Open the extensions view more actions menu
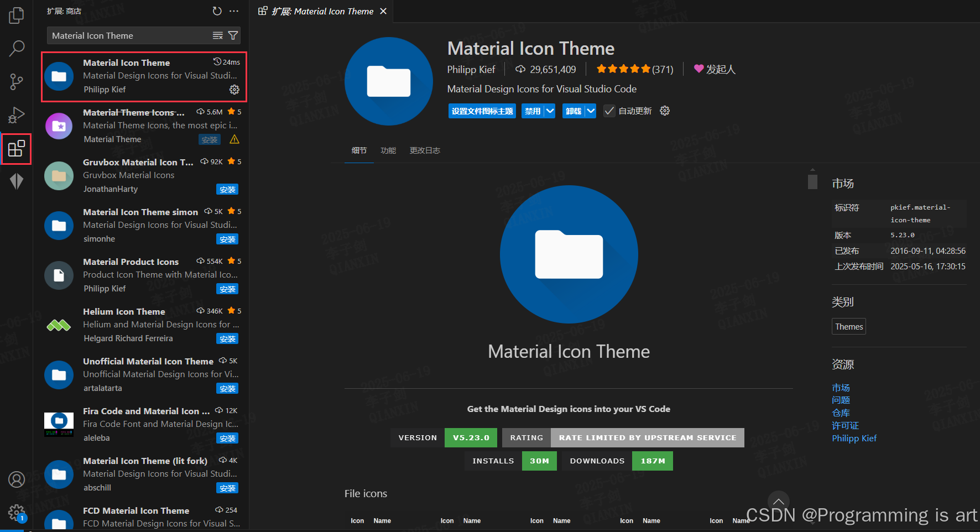 pyautogui.click(x=234, y=11)
